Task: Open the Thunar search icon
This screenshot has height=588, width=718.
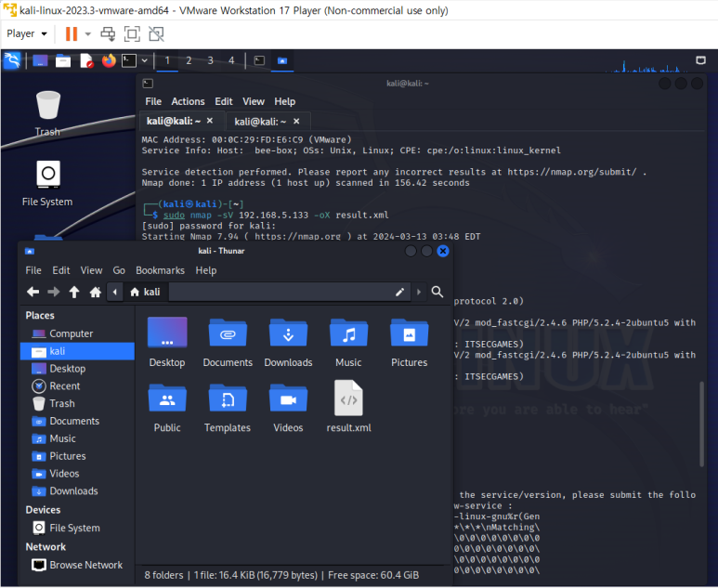Action: click(437, 292)
